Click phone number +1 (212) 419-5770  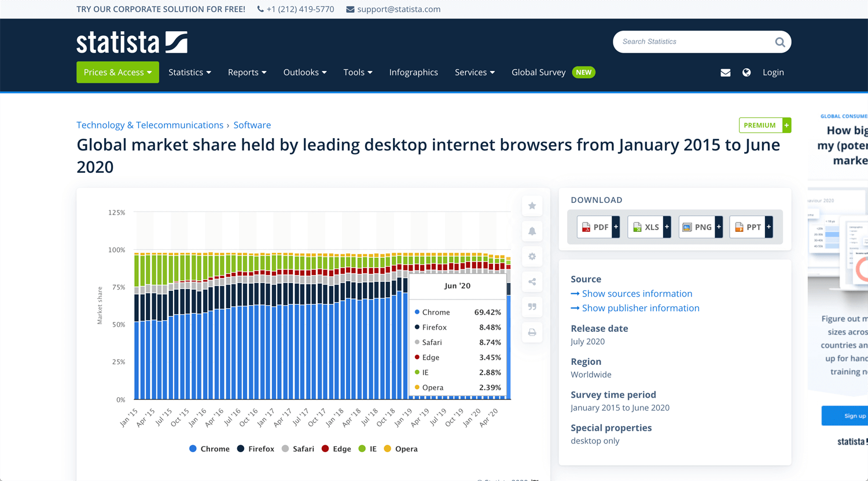tap(300, 9)
